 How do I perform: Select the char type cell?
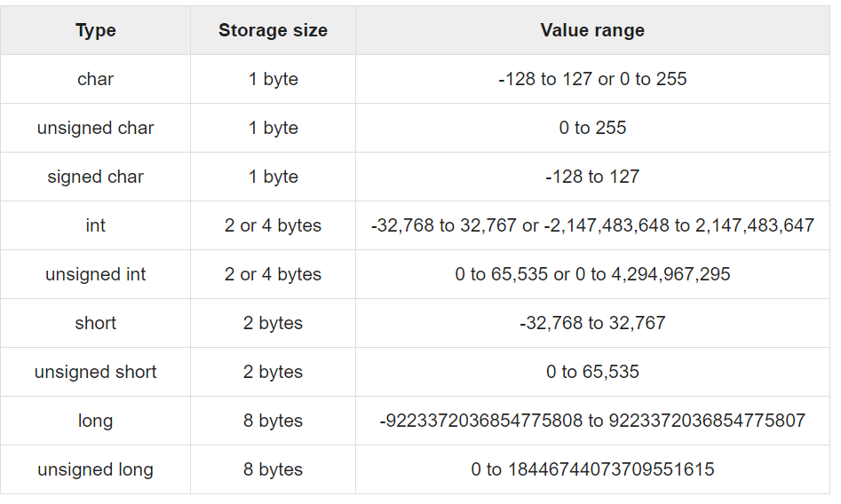coord(96,79)
